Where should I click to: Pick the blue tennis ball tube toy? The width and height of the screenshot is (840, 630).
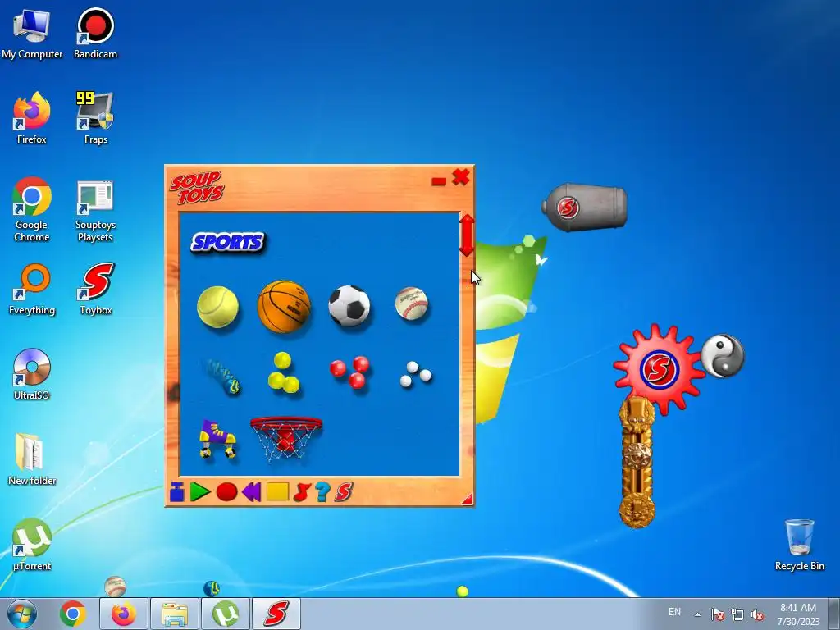222,377
